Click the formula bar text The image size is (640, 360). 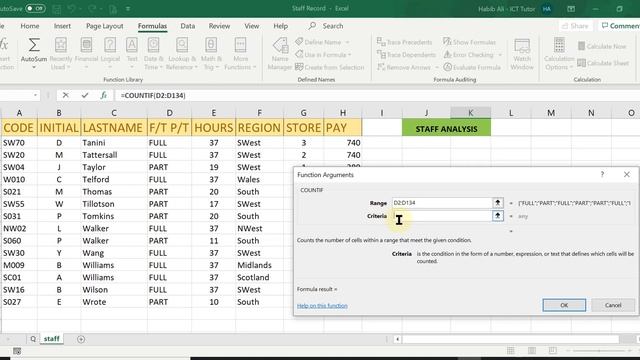(x=153, y=96)
